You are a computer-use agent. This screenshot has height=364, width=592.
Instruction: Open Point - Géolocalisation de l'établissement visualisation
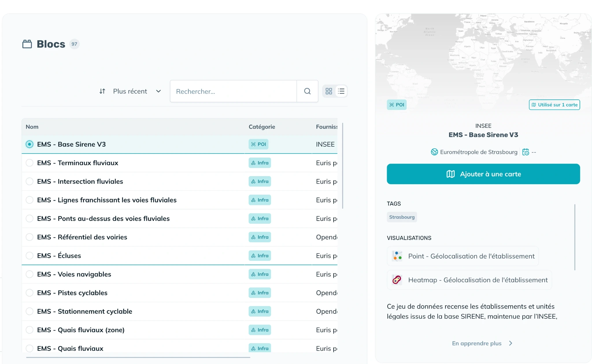(463, 256)
